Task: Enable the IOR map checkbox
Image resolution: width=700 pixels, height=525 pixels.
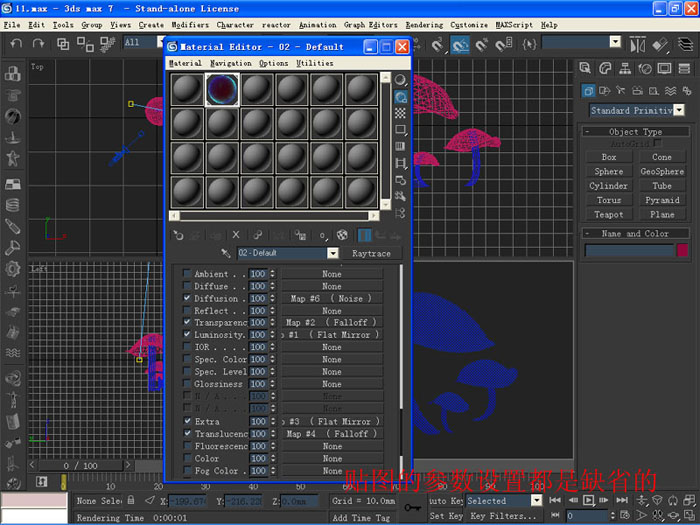Action: [x=187, y=347]
